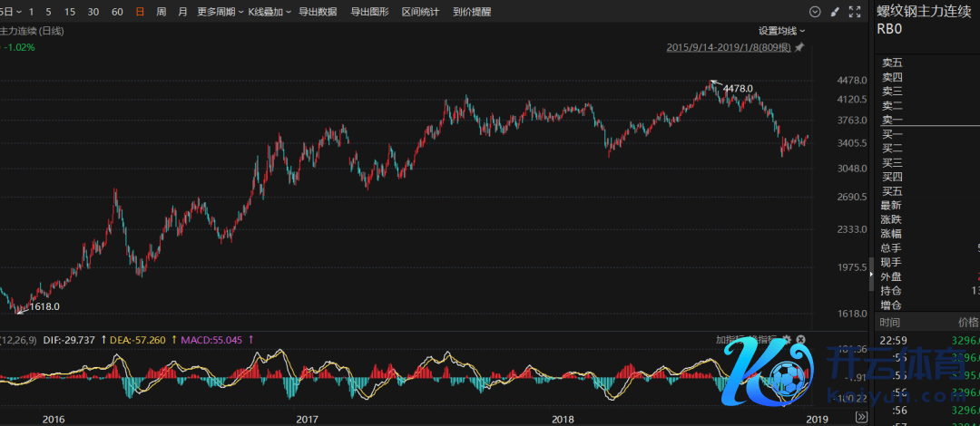
Task: Switch to monthly (月) K-line period
Action: [182, 12]
